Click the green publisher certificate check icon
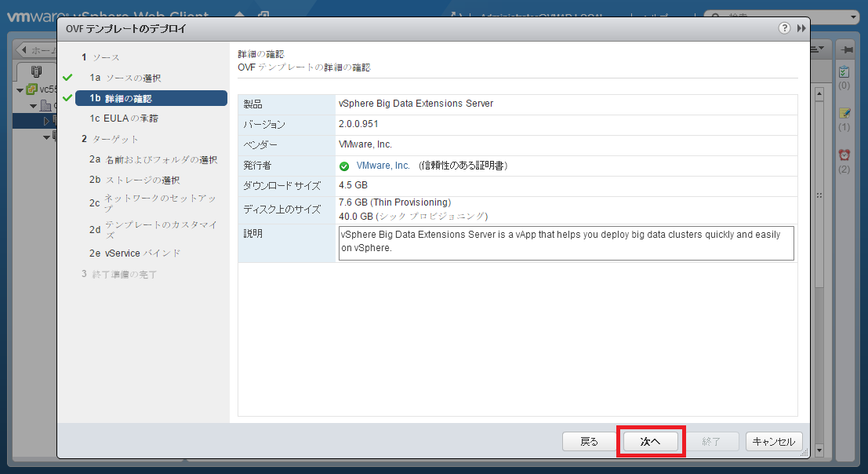Viewport: 868px width, 474px height. [x=344, y=166]
